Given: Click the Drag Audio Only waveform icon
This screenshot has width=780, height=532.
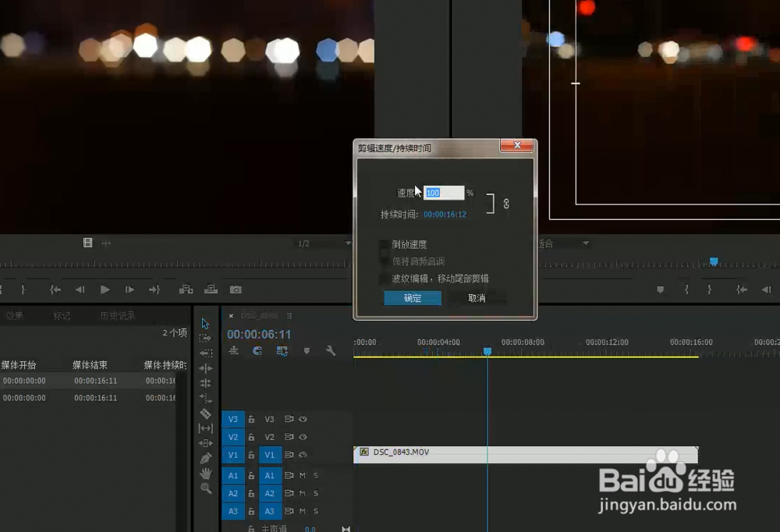Looking at the screenshot, I should 106,243.
